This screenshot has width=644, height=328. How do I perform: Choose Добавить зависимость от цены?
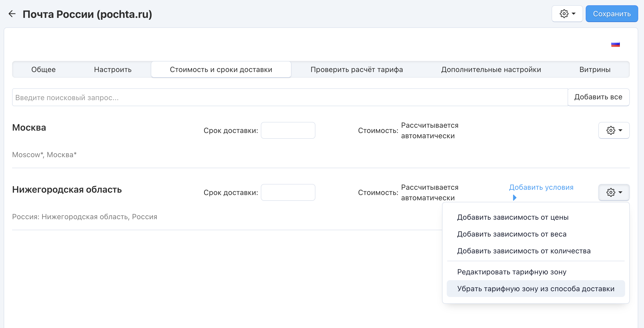pos(513,217)
